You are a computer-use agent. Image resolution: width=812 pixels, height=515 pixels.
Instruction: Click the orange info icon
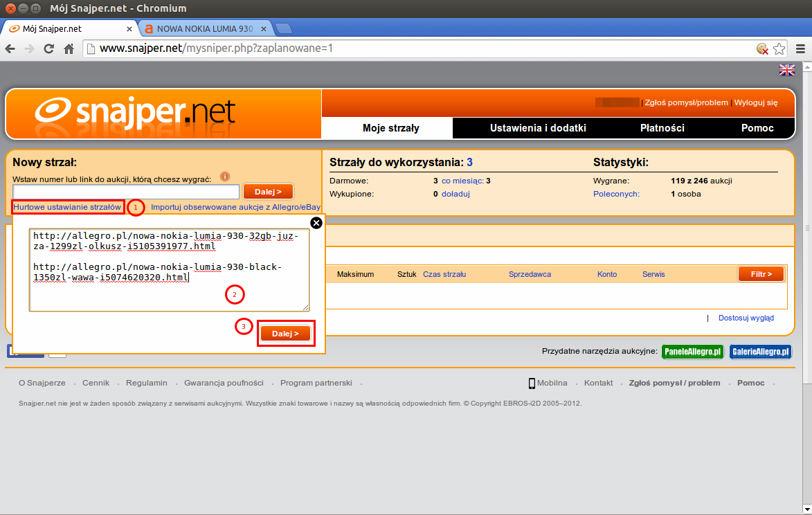pos(224,177)
